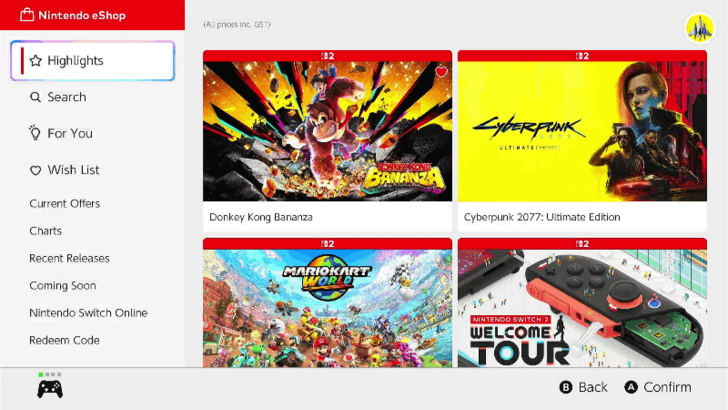
Task: Open the Charts section
Action: (x=46, y=231)
